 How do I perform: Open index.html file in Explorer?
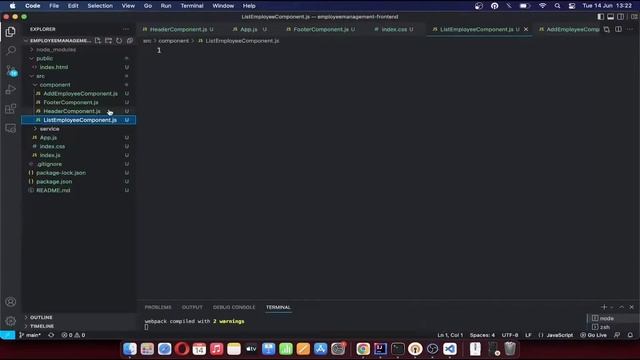pos(54,67)
